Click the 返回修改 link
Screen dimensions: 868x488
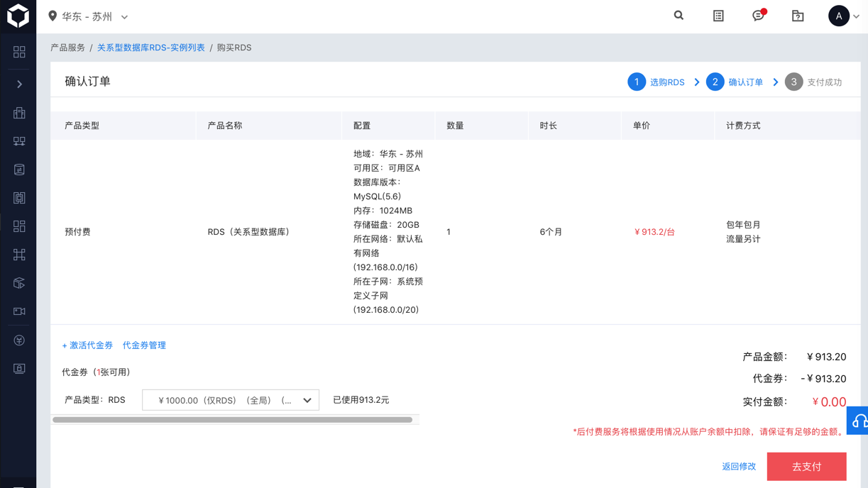(739, 467)
